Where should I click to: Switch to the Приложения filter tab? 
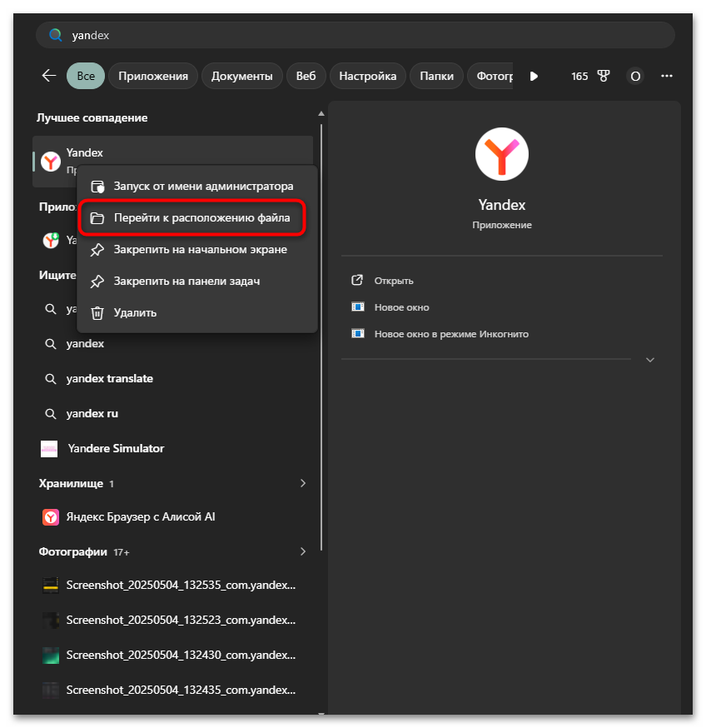153,76
